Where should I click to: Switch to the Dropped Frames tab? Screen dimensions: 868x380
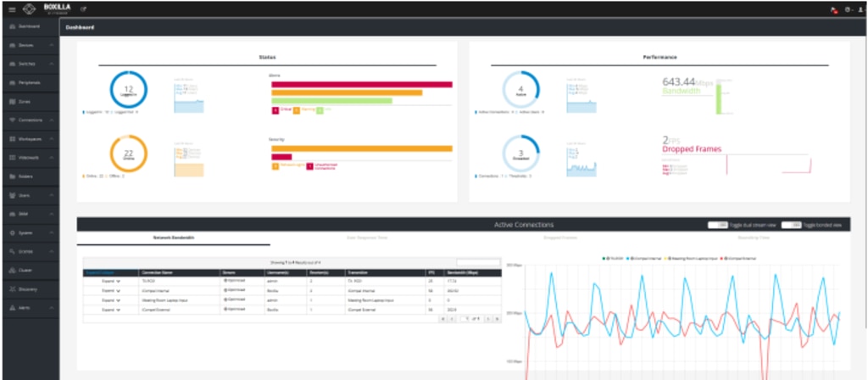coord(561,237)
